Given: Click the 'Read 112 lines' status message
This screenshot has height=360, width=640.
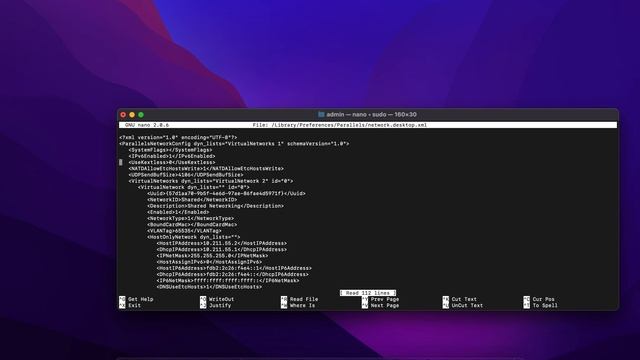Looking at the screenshot, I should (368, 293).
